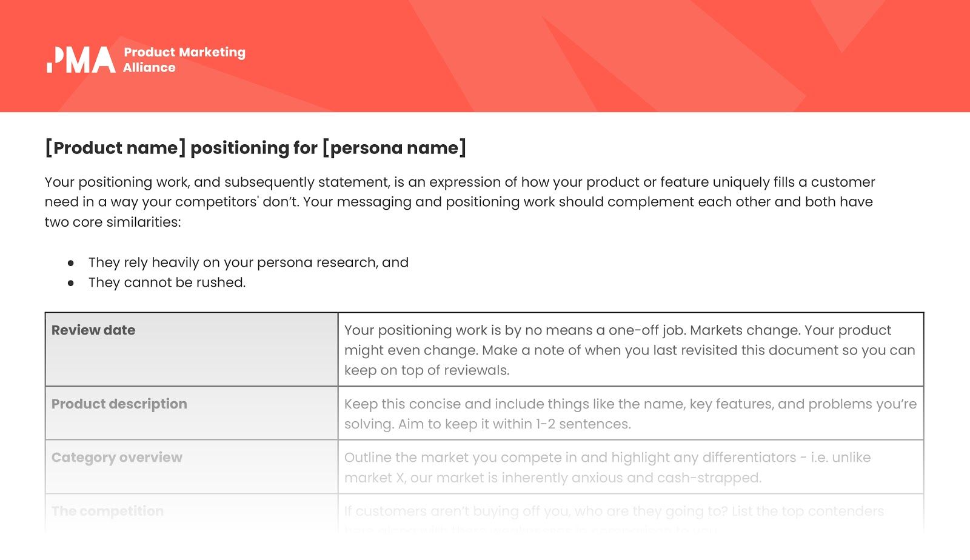The width and height of the screenshot is (970, 560).
Task: Click the [persona name] placeholder in the title
Action: coord(394,147)
